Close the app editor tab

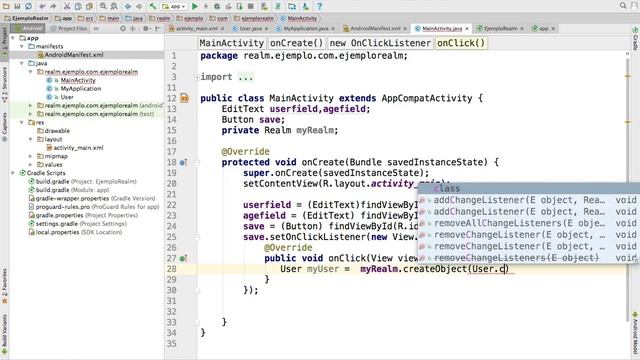click(553, 29)
